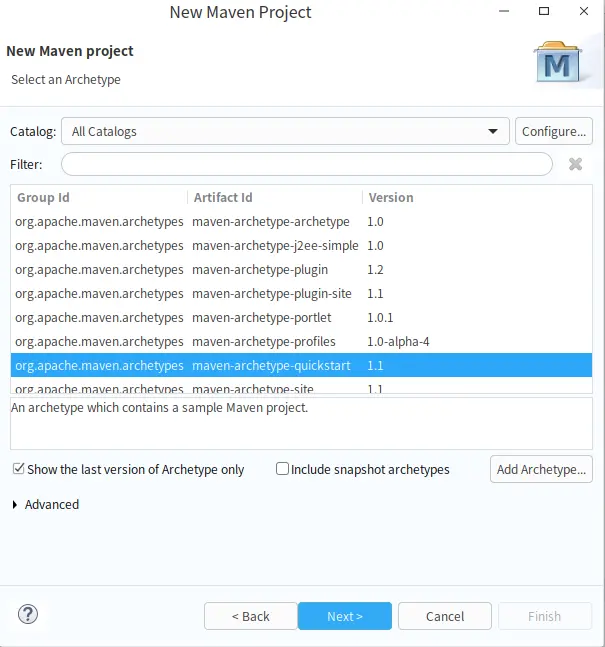Sort the table by Artifact Id column
Viewport: 605px width, 647px height.
(275, 197)
